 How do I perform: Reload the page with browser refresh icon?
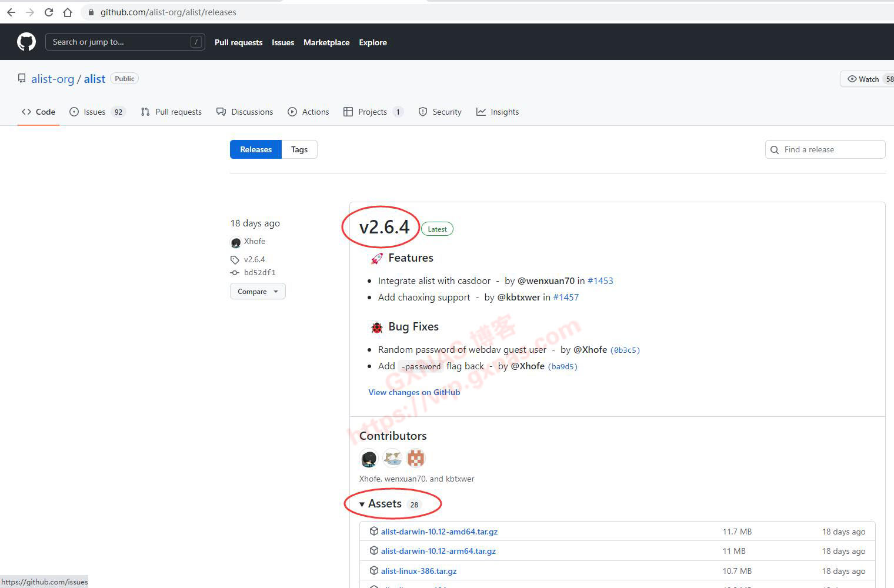[49, 12]
